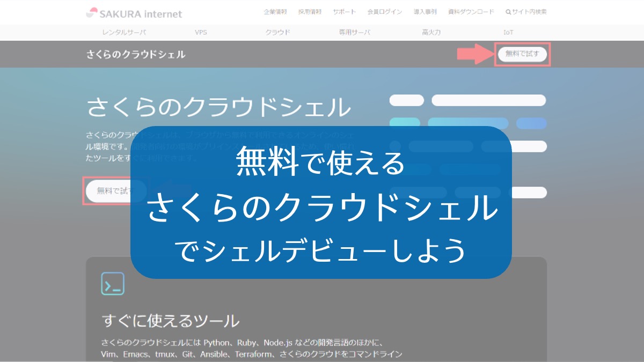Click さくらのクラウドシェル title in gray header bar
The width and height of the screenshot is (644, 362).
tap(136, 54)
